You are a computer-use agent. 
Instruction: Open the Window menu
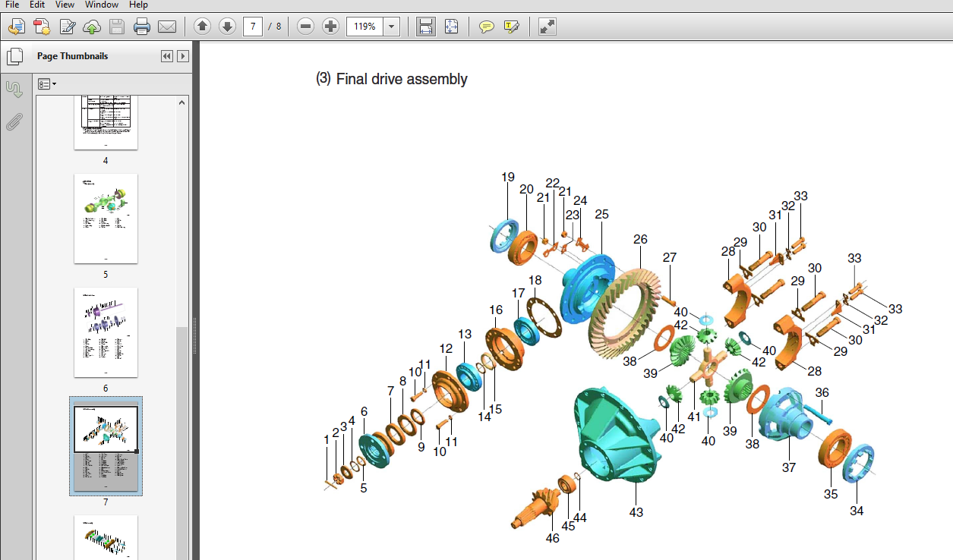click(101, 5)
